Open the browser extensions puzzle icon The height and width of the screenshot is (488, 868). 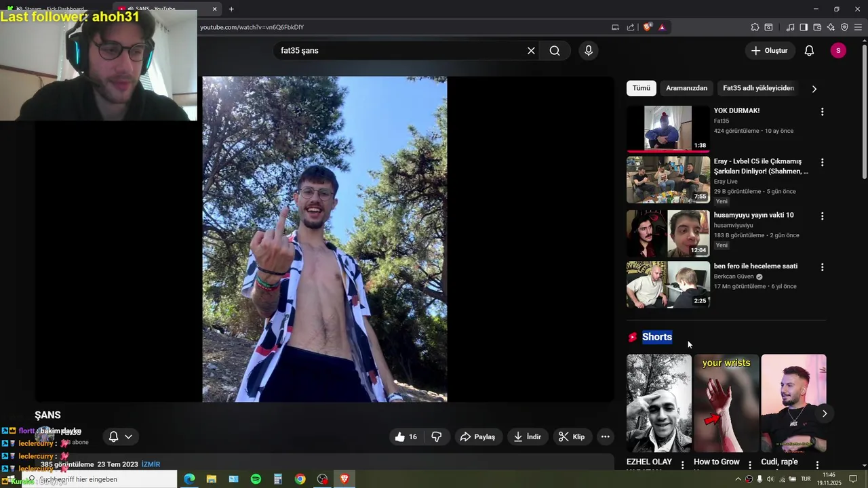(755, 27)
